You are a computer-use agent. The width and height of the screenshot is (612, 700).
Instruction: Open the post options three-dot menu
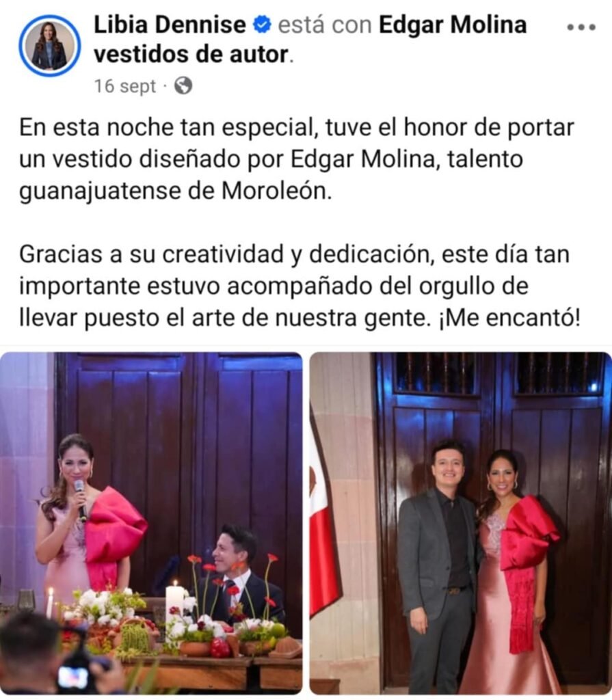point(581,27)
